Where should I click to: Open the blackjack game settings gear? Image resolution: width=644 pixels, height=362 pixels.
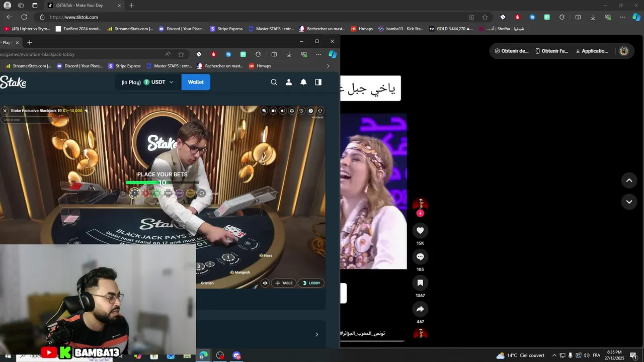tap(292, 111)
